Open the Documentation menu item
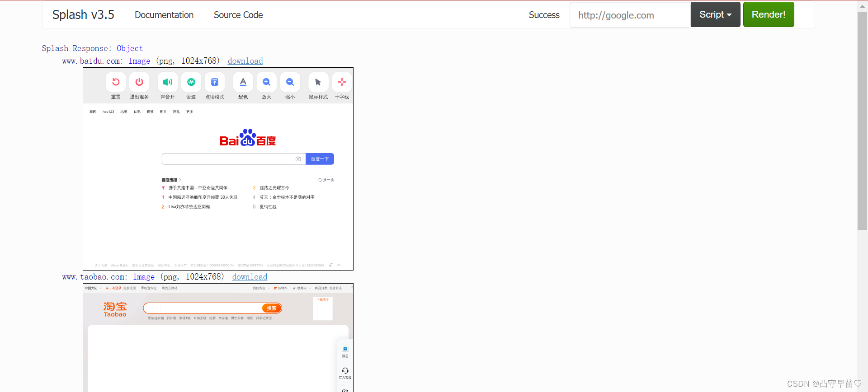 pyautogui.click(x=164, y=15)
